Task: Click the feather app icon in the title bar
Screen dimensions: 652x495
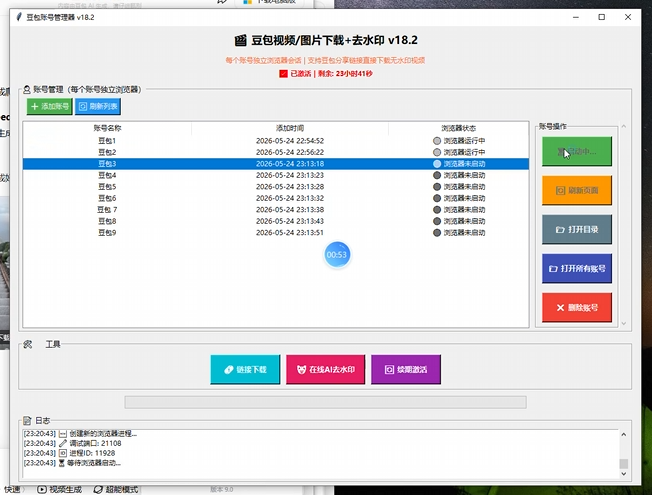Action: point(19,17)
